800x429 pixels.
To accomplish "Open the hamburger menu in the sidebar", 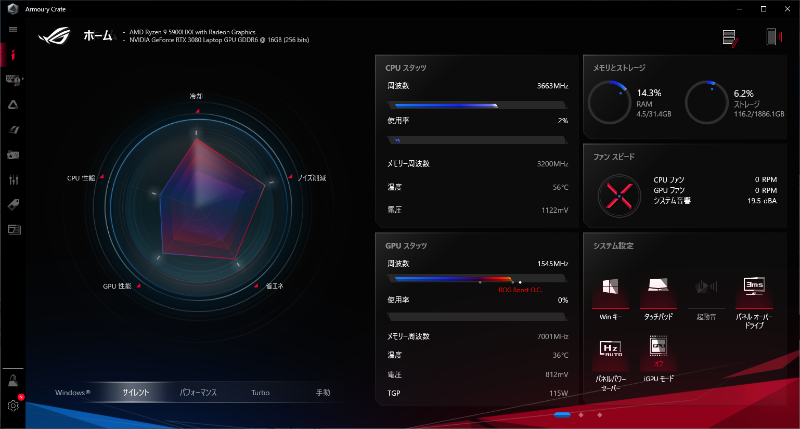I will [x=13, y=30].
